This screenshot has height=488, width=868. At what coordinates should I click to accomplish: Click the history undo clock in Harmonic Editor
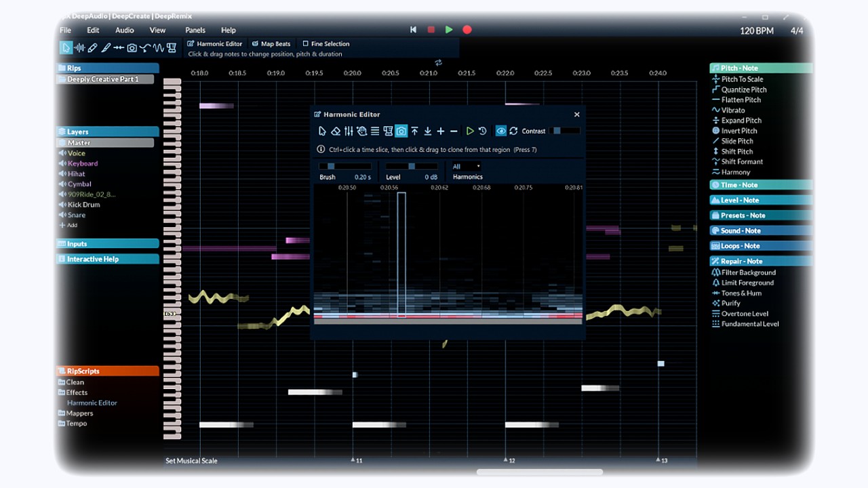pyautogui.click(x=482, y=131)
